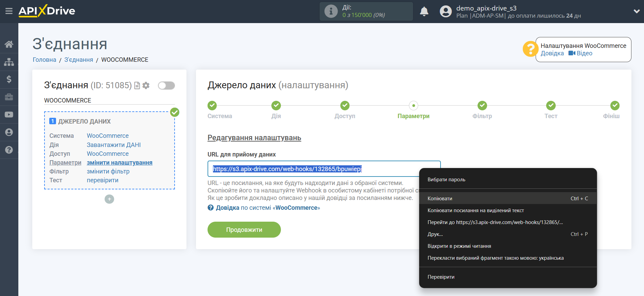Open the hamburger menu
644x296 pixels.
(9, 11)
